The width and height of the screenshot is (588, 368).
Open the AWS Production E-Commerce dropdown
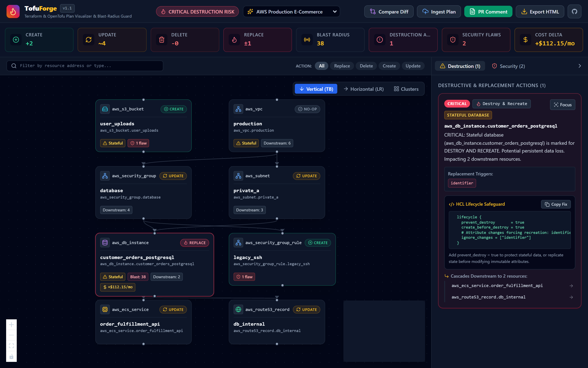[x=291, y=12]
